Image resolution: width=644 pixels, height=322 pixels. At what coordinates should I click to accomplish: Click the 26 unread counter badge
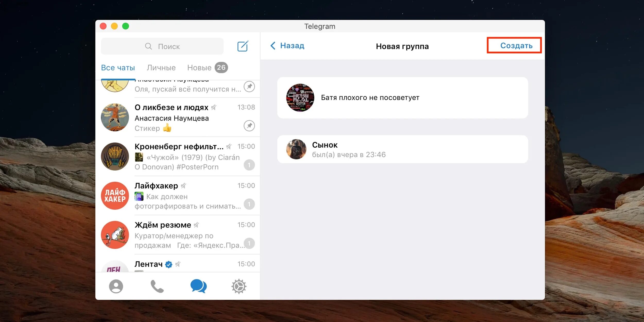click(221, 67)
